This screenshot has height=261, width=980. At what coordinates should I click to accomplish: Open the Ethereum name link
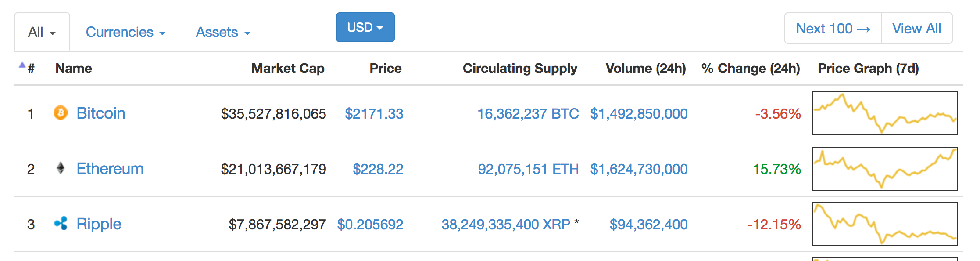(110, 169)
